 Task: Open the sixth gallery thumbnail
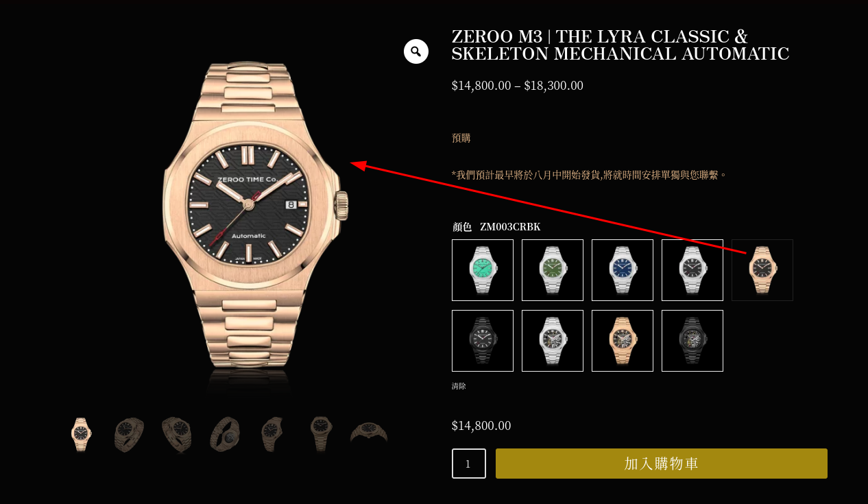[x=321, y=435]
